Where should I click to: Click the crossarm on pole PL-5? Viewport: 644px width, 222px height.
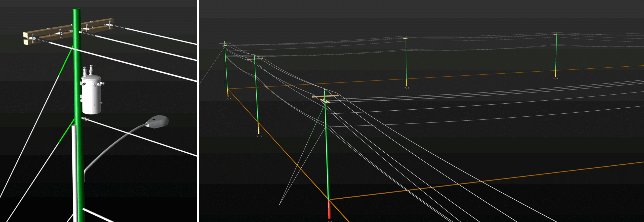point(255,59)
